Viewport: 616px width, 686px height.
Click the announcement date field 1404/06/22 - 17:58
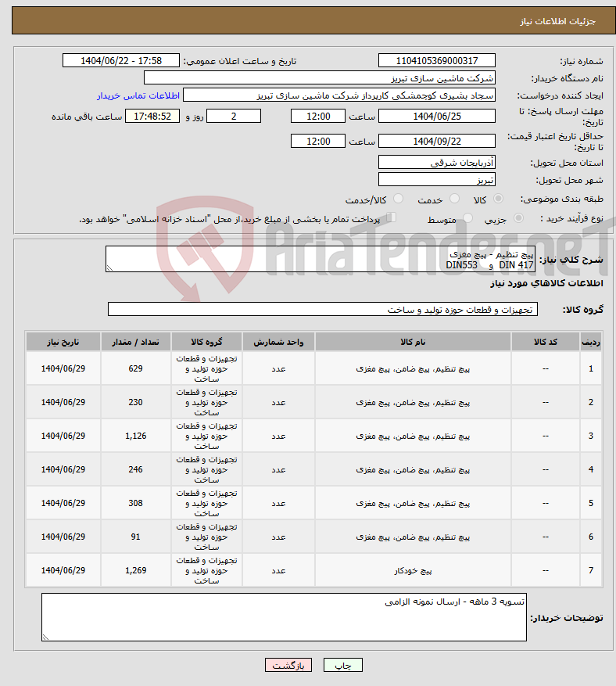121,61
